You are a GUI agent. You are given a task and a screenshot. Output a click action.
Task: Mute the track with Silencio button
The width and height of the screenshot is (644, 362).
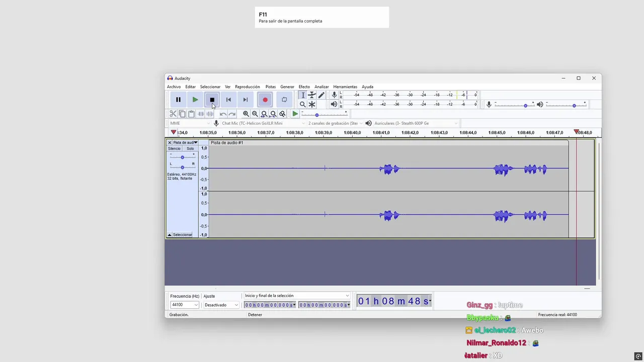click(x=174, y=149)
